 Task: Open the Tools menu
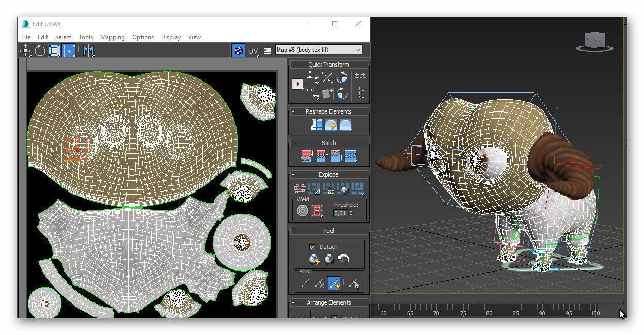pos(86,37)
